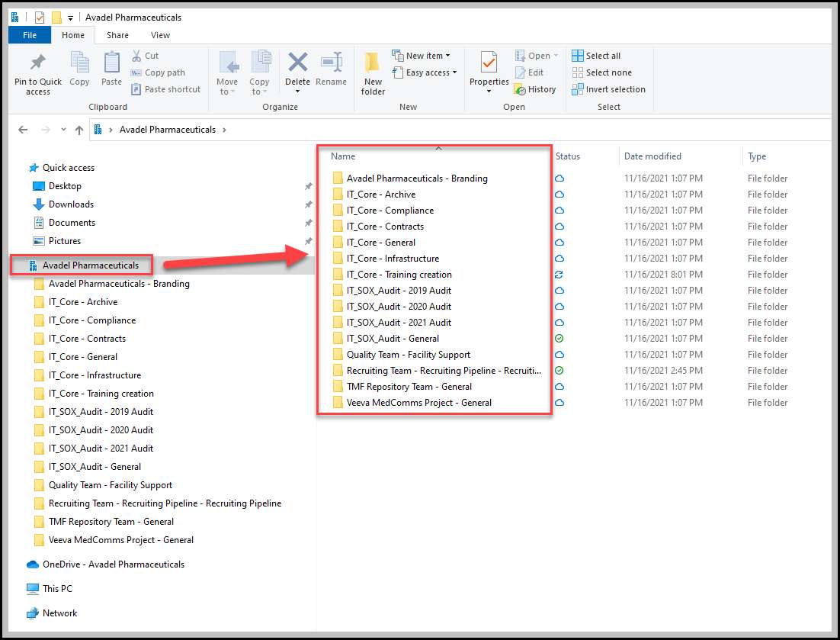Open the Copy to menu
Screen dimensions: 840x640
tap(259, 73)
